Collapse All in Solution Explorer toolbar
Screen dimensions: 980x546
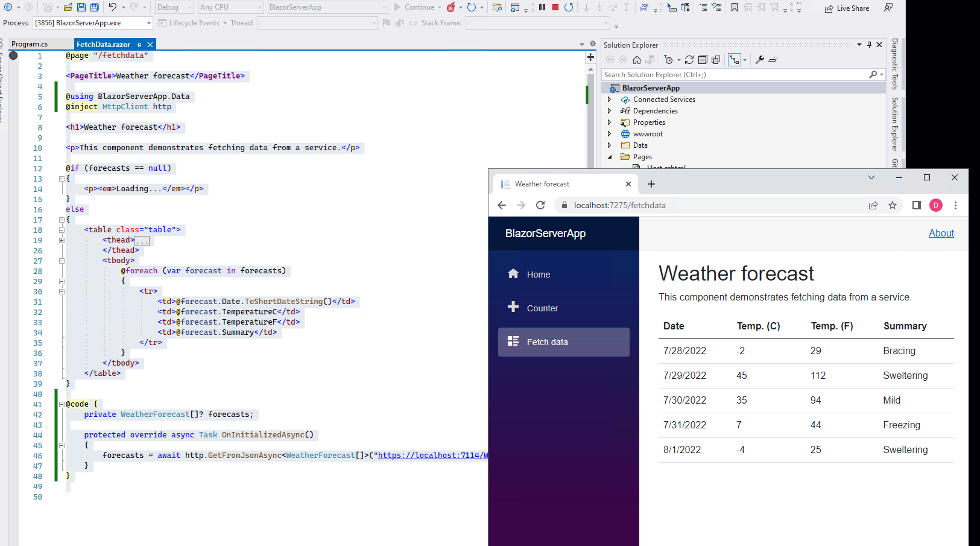point(703,60)
